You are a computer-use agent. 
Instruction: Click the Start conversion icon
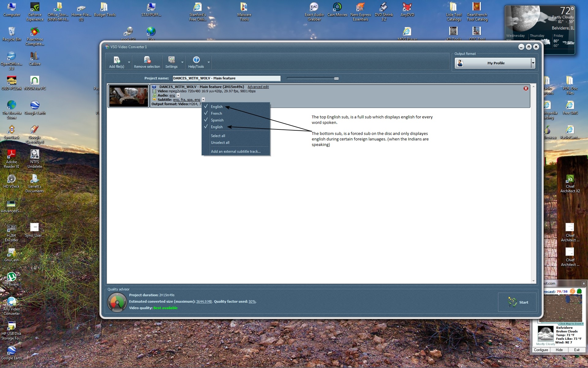click(x=512, y=302)
